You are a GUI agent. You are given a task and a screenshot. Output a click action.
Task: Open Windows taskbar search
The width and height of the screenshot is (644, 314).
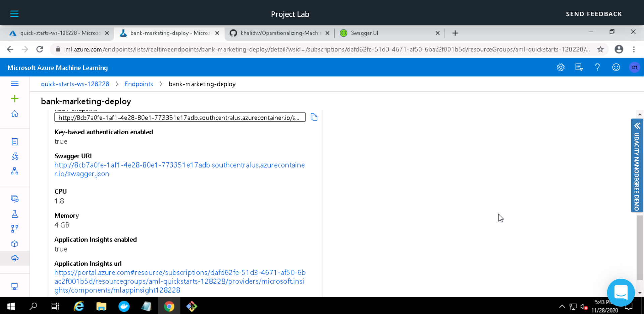(33, 306)
